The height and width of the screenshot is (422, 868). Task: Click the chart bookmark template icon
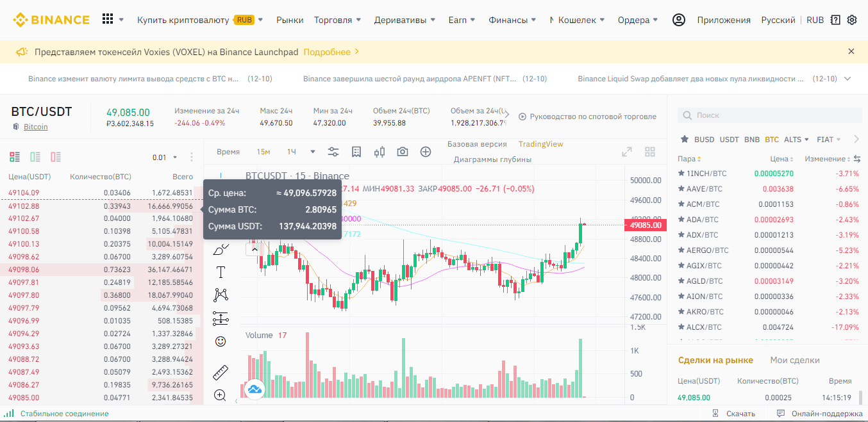click(x=356, y=152)
